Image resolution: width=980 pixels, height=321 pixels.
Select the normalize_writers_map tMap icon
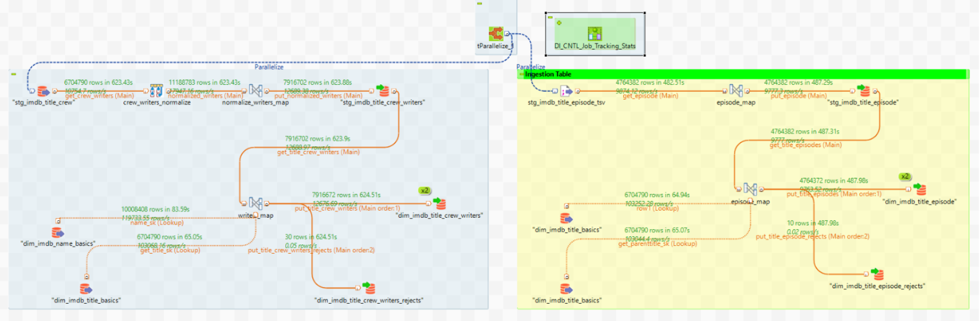pos(255,91)
